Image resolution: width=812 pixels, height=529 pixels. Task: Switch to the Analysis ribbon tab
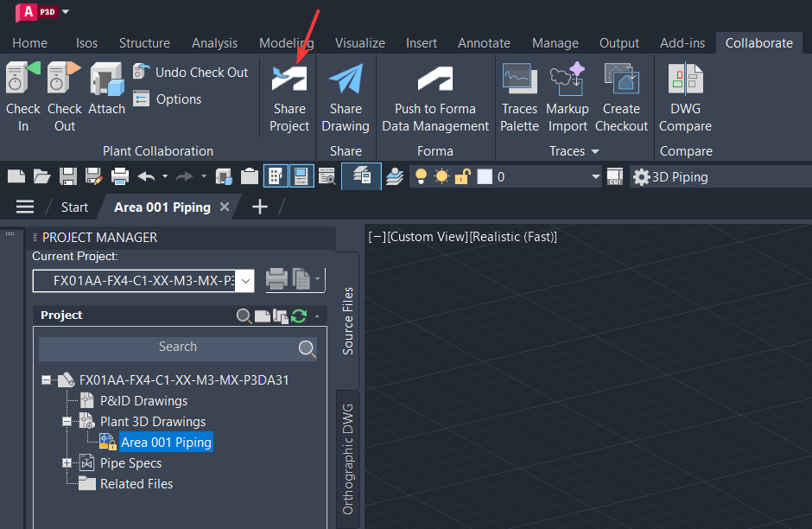click(x=214, y=43)
